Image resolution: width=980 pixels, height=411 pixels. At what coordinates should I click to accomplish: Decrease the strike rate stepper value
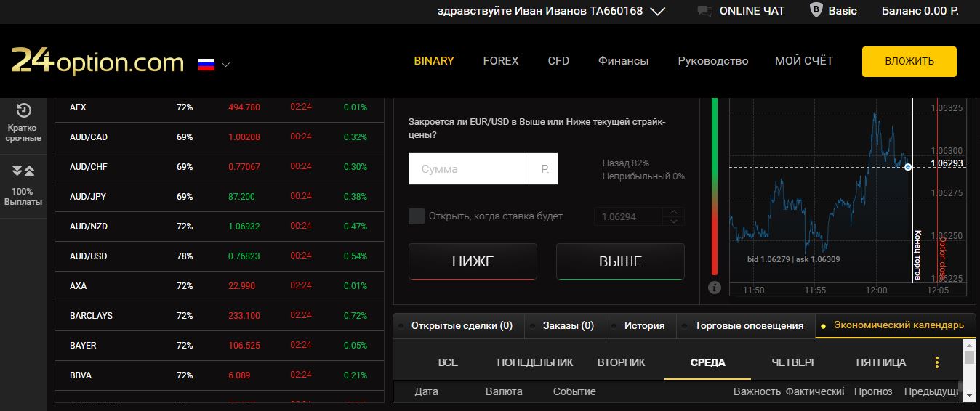[673, 221]
